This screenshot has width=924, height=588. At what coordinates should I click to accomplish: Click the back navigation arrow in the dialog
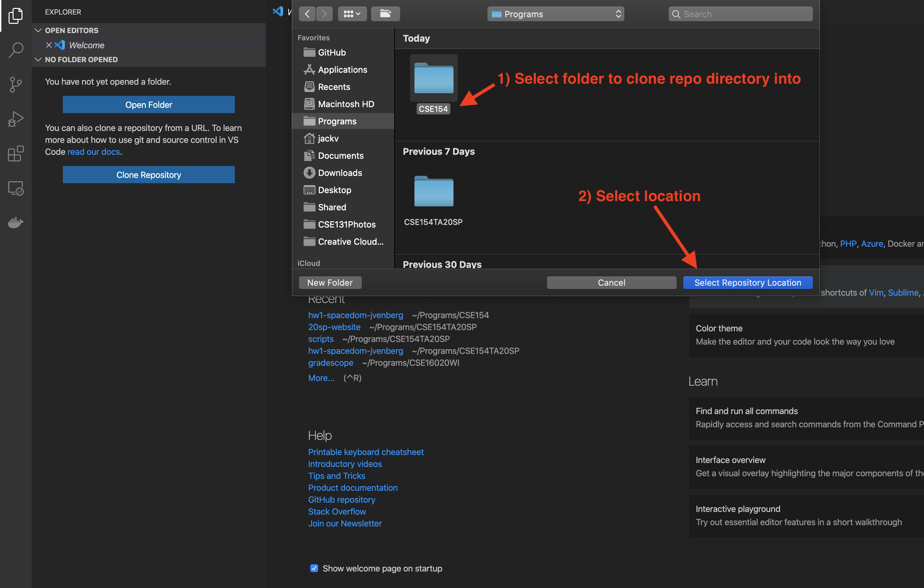click(307, 14)
